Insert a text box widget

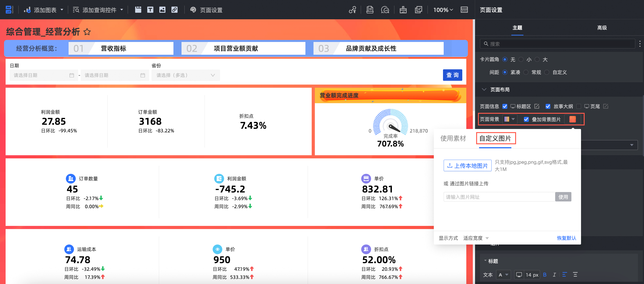click(150, 10)
